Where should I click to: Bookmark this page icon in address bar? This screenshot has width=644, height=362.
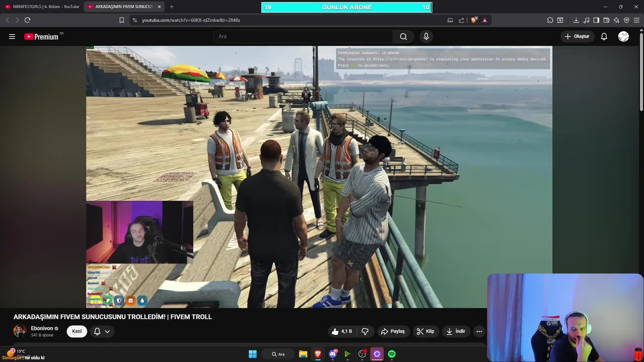point(121,20)
